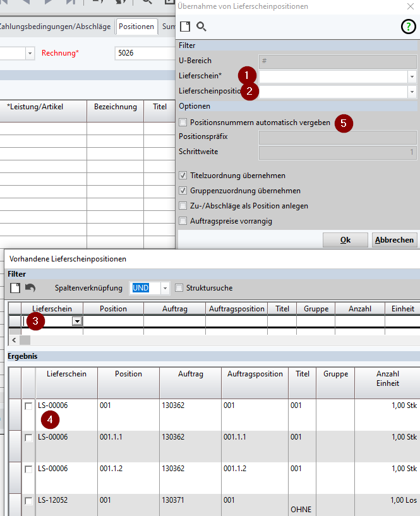The image size is (420, 516).
Task: Open the Lieferscheinposition dropdown arrow
Action: (412, 92)
